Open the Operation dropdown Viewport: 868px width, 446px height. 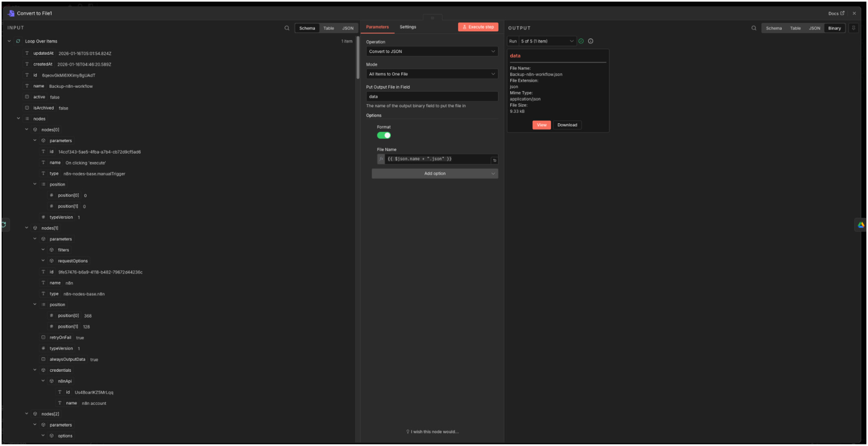[x=432, y=52]
